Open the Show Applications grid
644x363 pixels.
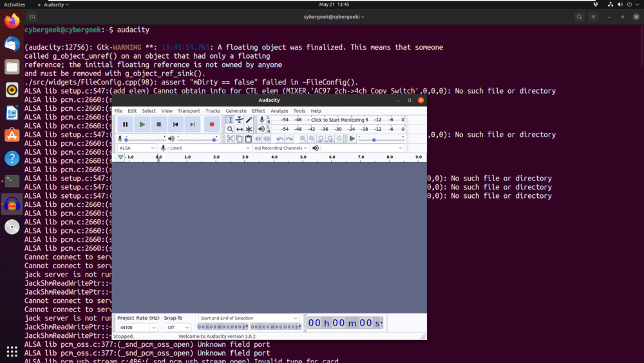click(x=12, y=351)
